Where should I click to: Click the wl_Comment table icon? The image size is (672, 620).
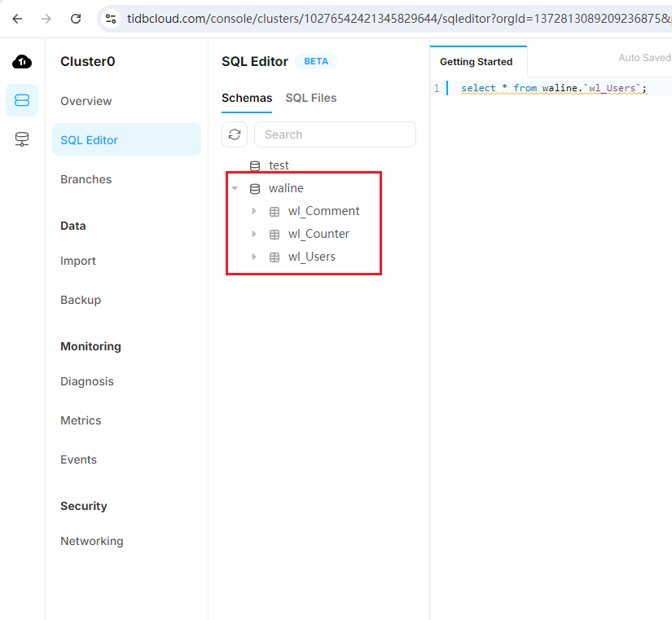(x=275, y=211)
